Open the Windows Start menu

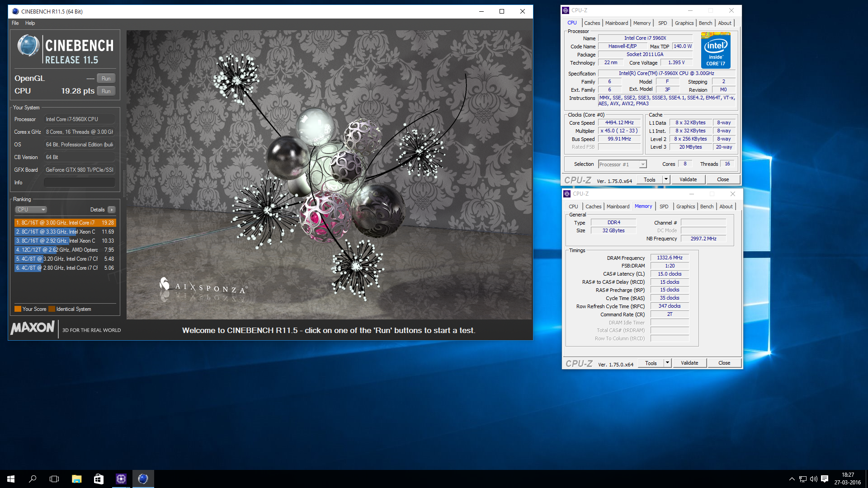coord(11,479)
